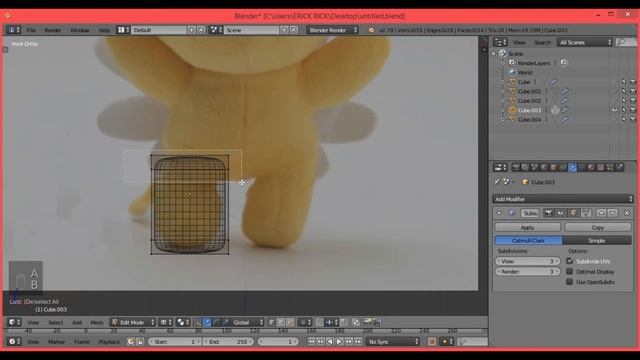Image resolution: width=640 pixels, height=360 pixels.
Task: Expand the Cube.004 outliner row
Action: click(x=503, y=120)
